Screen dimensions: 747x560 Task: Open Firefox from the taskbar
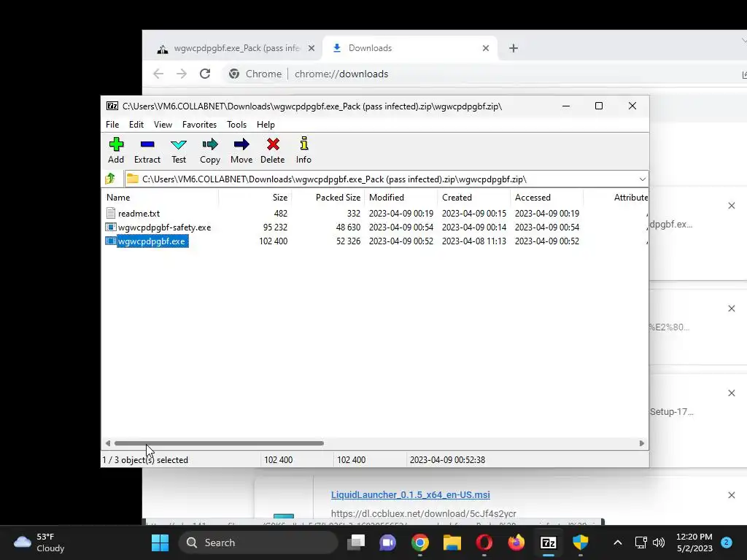[516, 542]
